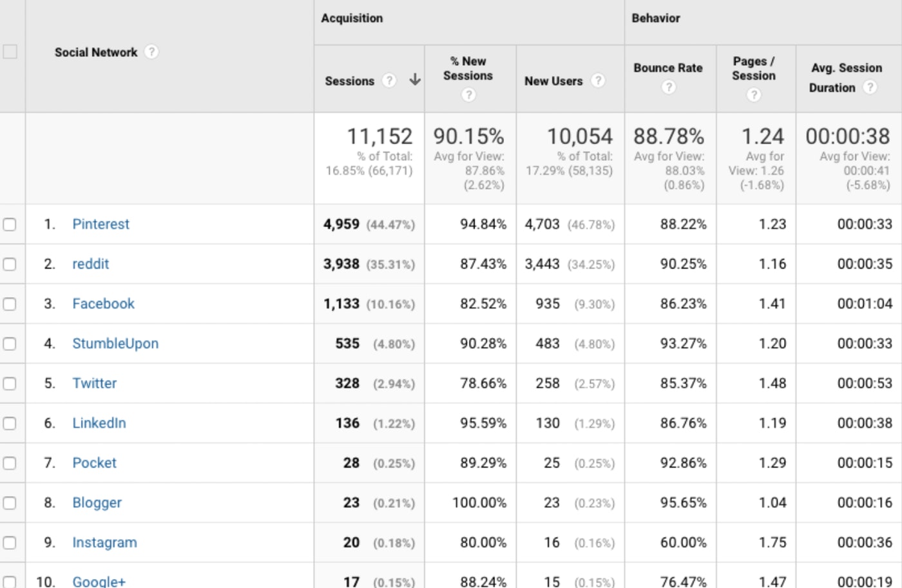Check the Blogger row checkbox
The image size is (902, 588).
9,503
